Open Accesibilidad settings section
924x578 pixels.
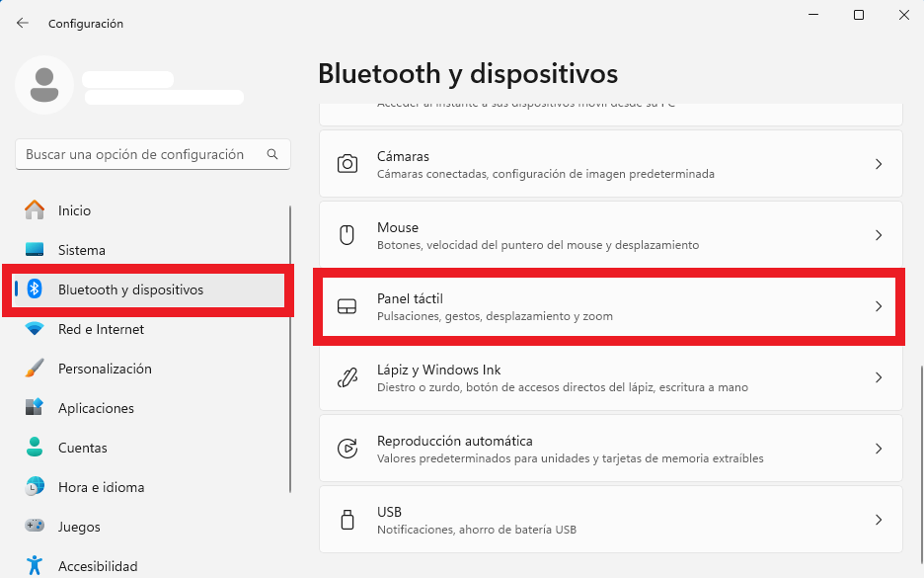(98, 566)
